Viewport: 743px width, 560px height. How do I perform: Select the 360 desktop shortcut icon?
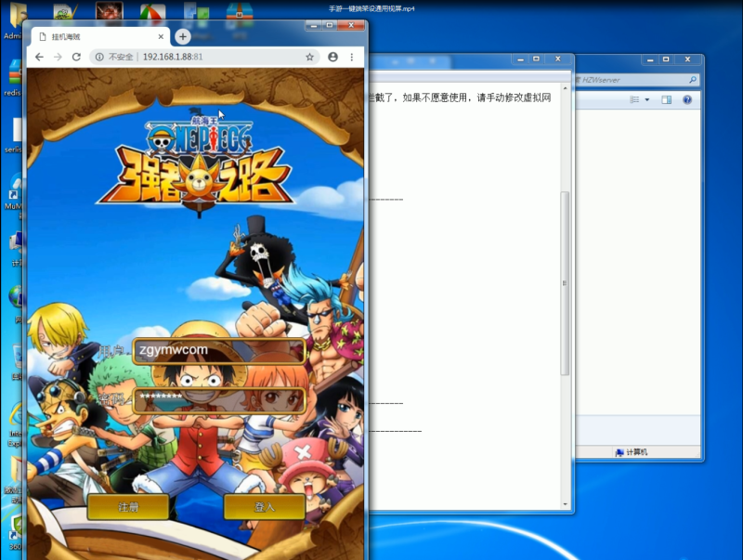tap(14, 533)
